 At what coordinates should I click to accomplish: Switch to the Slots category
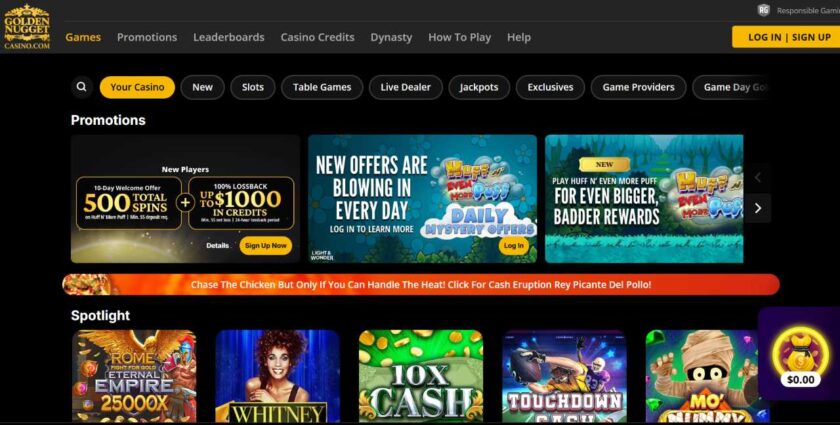(252, 87)
